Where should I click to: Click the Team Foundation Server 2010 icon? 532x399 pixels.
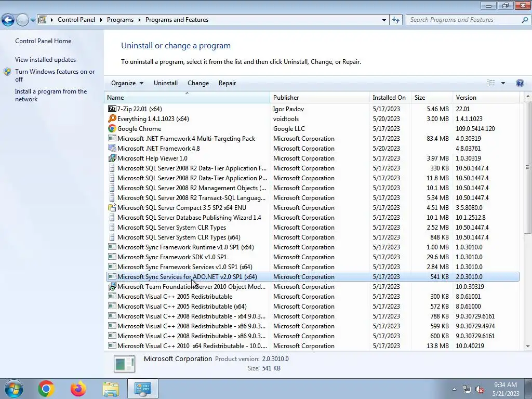tap(112, 287)
